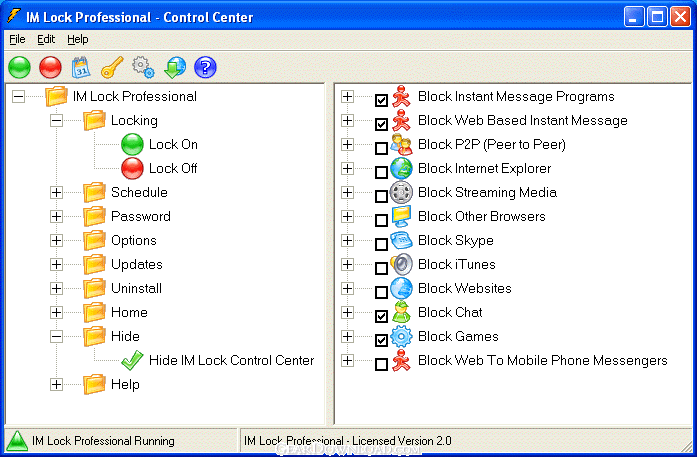Uncheck Block Web Based Instant Message checkbox
This screenshot has height=457, width=697.
[381, 124]
